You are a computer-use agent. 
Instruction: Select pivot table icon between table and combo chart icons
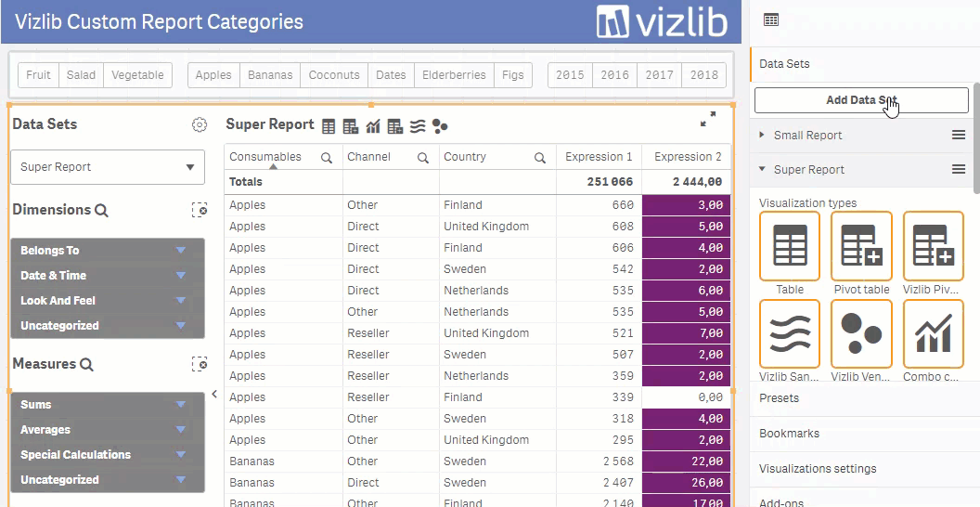click(351, 127)
